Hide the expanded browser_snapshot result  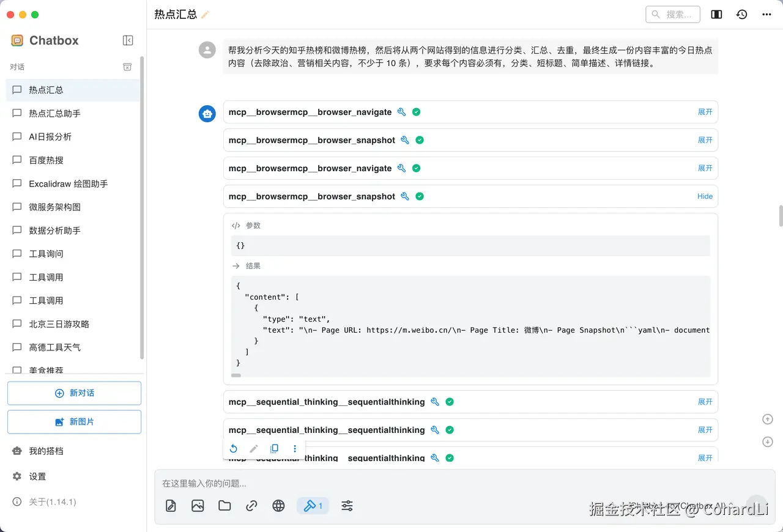click(705, 196)
